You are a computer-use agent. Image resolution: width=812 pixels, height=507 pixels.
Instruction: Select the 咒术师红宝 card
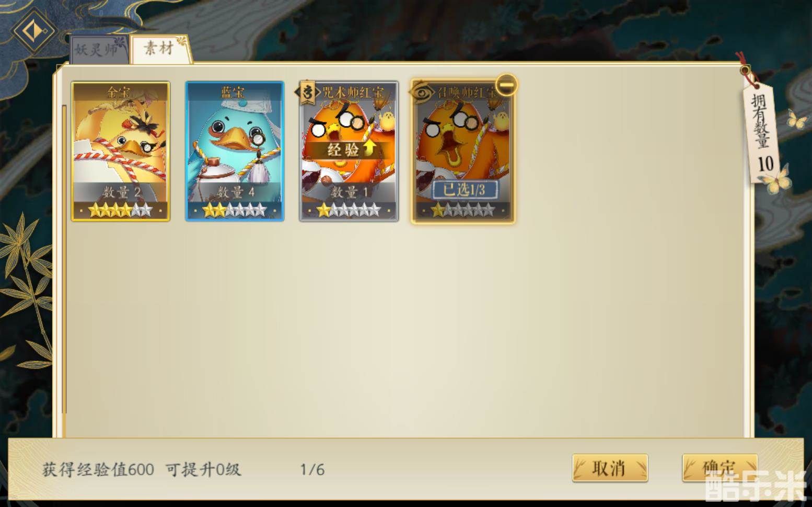349,151
